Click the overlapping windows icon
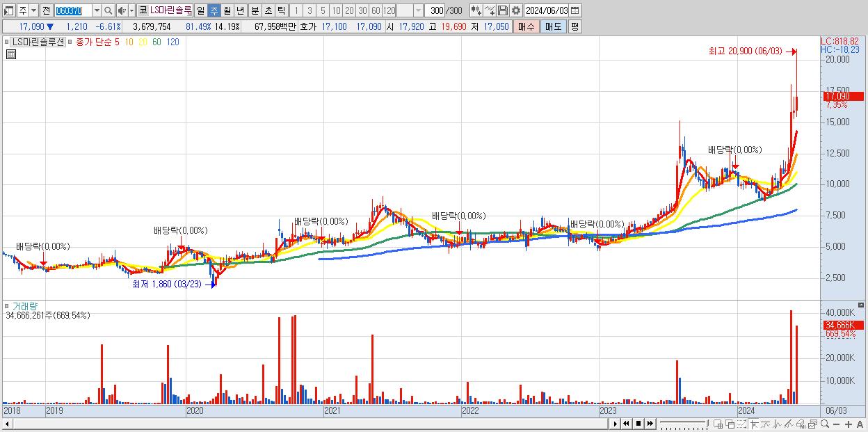The image size is (868, 432). click(x=730, y=424)
